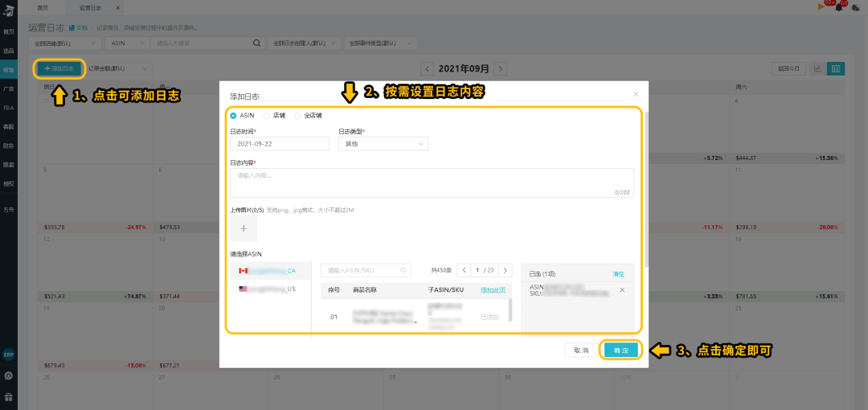Expand the 订单金额(默认) dropdown

[x=118, y=69]
